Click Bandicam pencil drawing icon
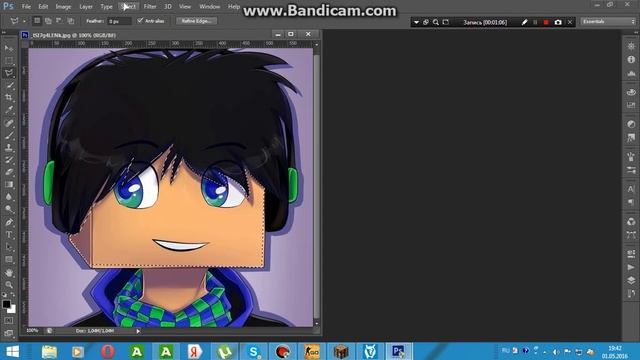The height and width of the screenshot is (360, 640). (x=524, y=22)
